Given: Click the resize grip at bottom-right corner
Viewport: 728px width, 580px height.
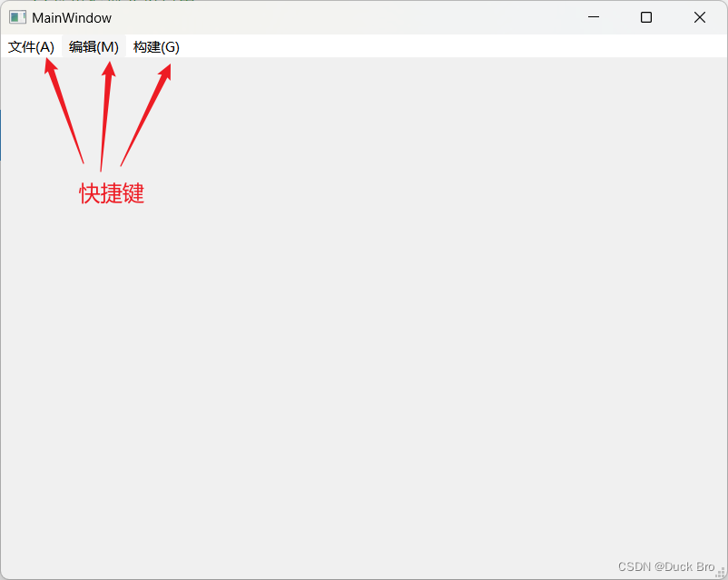Looking at the screenshot, I should point(722,573).
